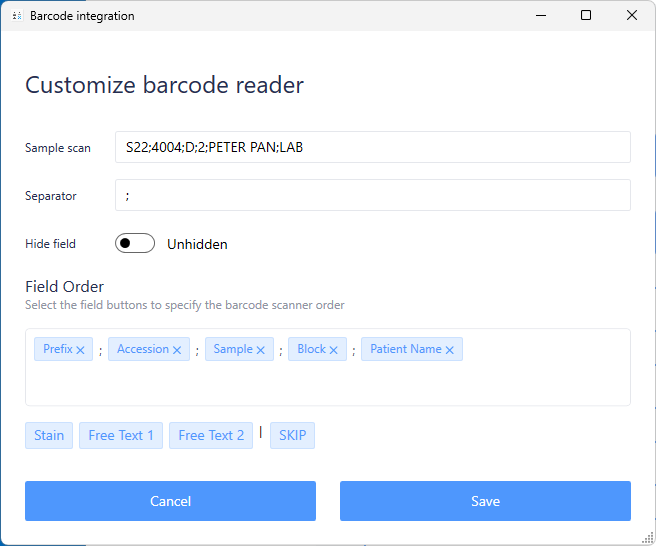Remove the Patient Name field tag
The height and width of the screenshot is (546, 656).
tap(450, 350)
